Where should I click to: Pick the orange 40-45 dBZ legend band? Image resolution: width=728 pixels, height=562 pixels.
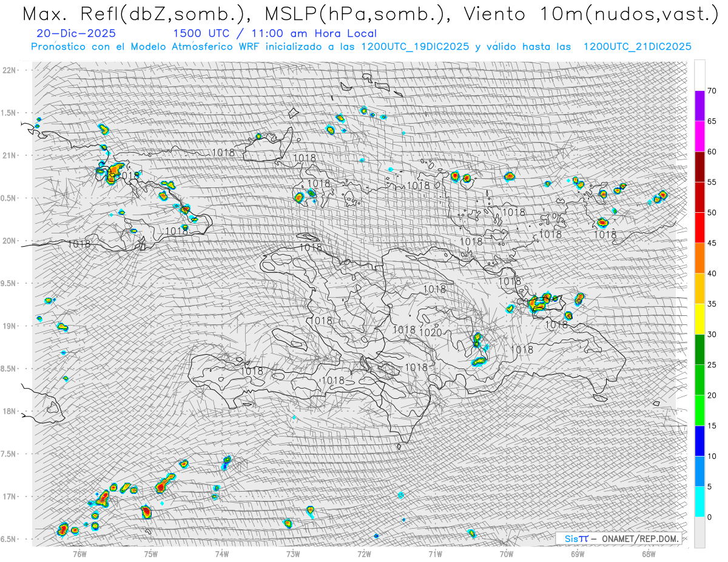[x=699, y=258]
